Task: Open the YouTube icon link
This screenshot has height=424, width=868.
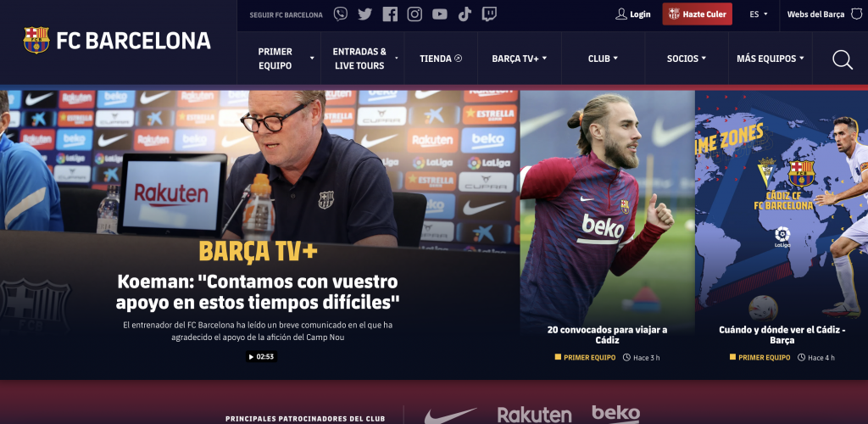Action: pyautogui.click(x=440, y=14)
